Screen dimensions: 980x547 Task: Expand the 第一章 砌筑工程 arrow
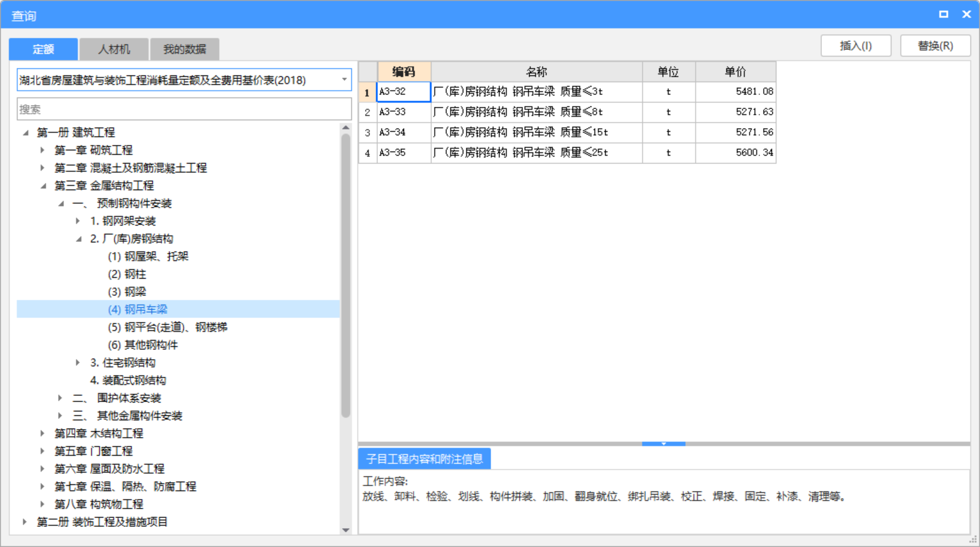point(42,150)
